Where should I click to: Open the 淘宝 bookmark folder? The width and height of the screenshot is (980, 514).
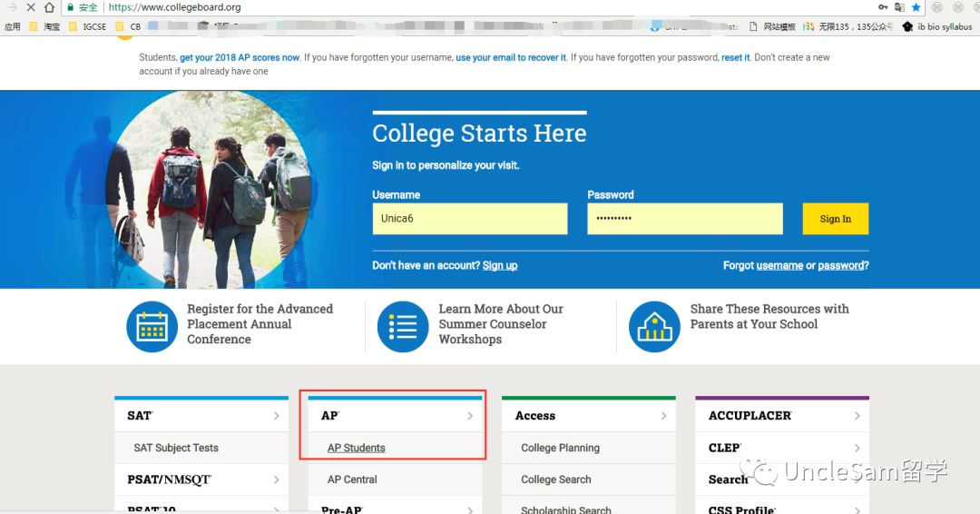[45, 27]
